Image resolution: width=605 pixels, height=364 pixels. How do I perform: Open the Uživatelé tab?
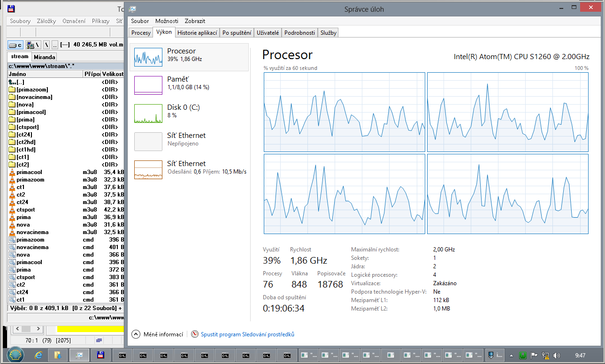268,33
